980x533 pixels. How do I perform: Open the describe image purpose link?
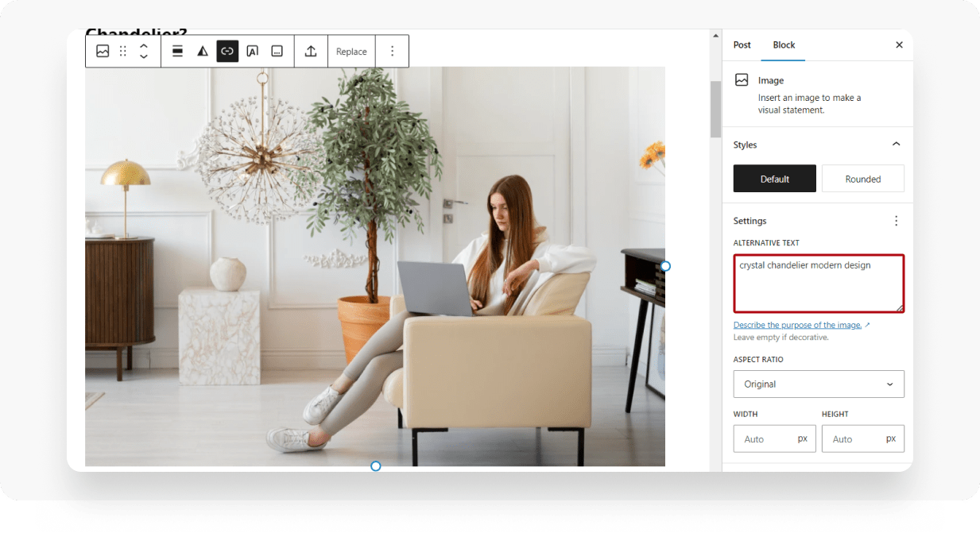pos(797,324)
